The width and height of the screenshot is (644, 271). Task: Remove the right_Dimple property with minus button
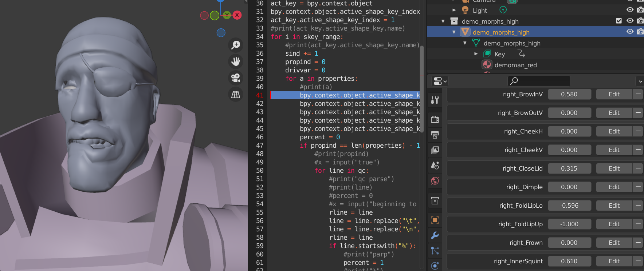click(638, 187)
